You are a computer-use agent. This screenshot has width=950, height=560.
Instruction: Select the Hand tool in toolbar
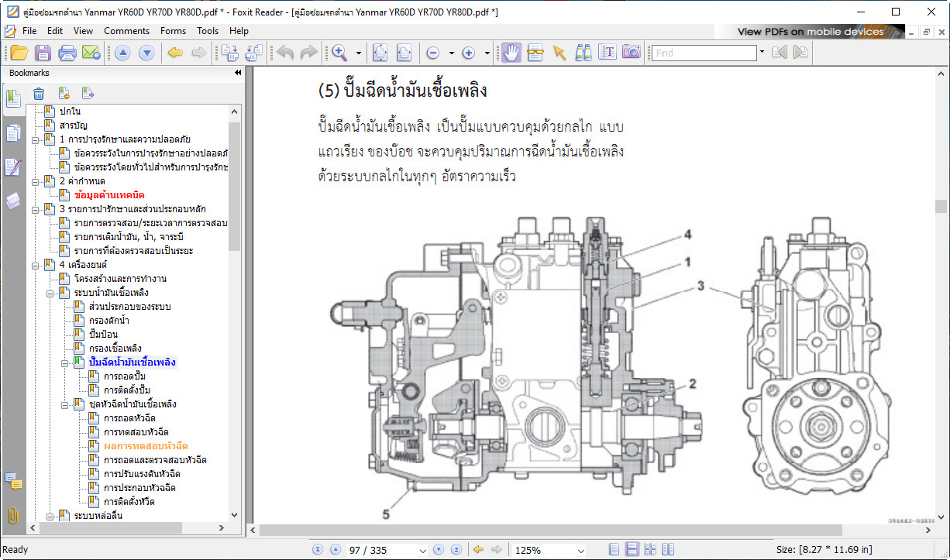[x=511, y=53]
